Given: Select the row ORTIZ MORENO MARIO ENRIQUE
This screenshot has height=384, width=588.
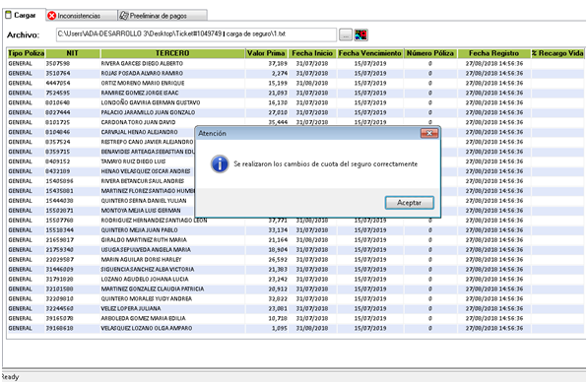Looking at the screenshot, I should click(x=295, y=83).
